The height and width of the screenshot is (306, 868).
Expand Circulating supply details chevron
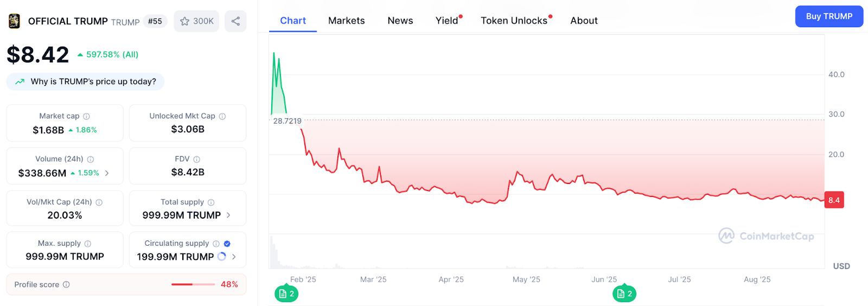pyautogui.click(x=234, y=257)
